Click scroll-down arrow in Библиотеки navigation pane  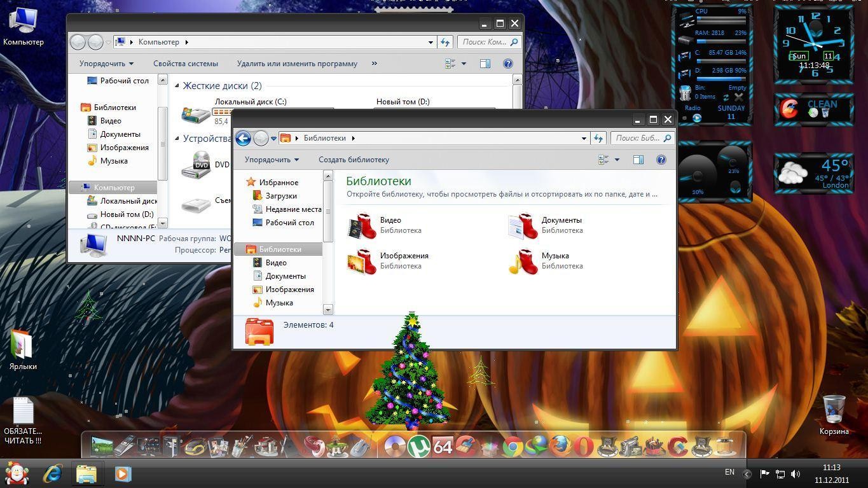(x=328, y=310)
